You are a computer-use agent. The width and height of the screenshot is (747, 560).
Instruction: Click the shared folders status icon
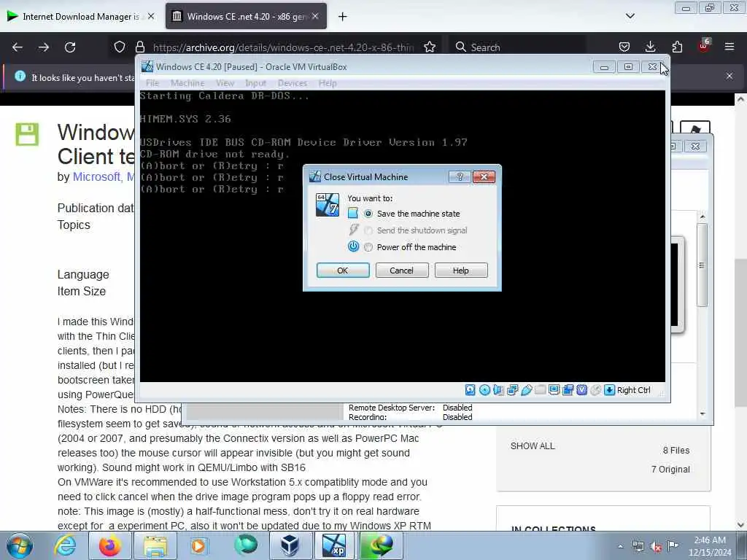[x=541, y=390]
